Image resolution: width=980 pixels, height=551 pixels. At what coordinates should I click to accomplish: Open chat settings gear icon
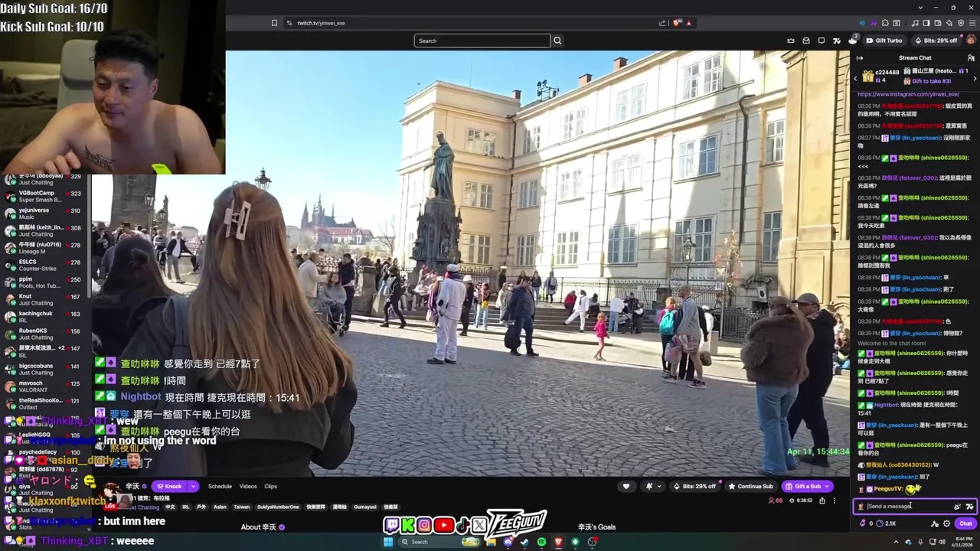pos(946,523)
